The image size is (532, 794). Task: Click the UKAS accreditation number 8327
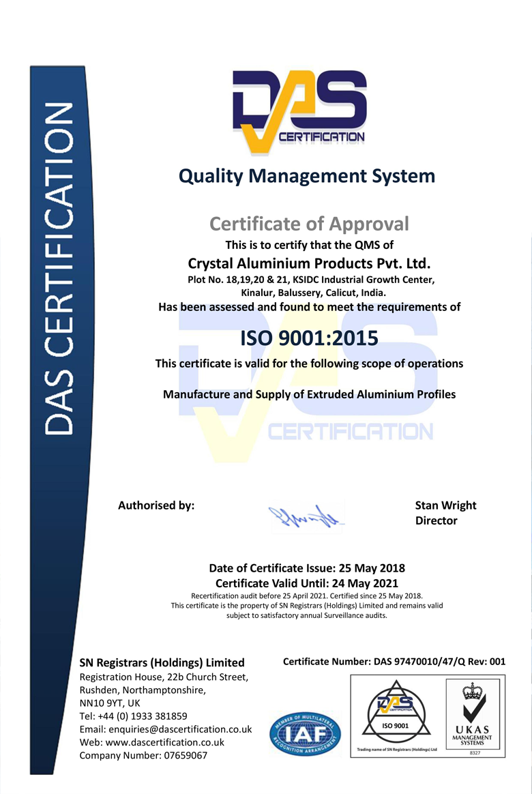point(473,752)
